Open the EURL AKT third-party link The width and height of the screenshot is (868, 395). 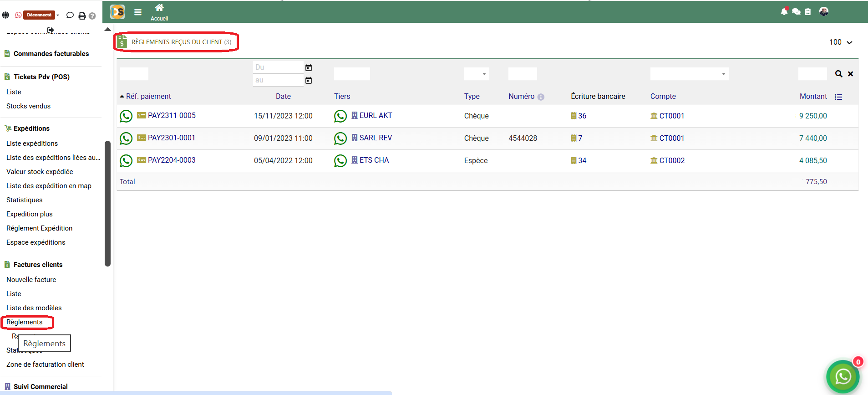pos(376,116)
